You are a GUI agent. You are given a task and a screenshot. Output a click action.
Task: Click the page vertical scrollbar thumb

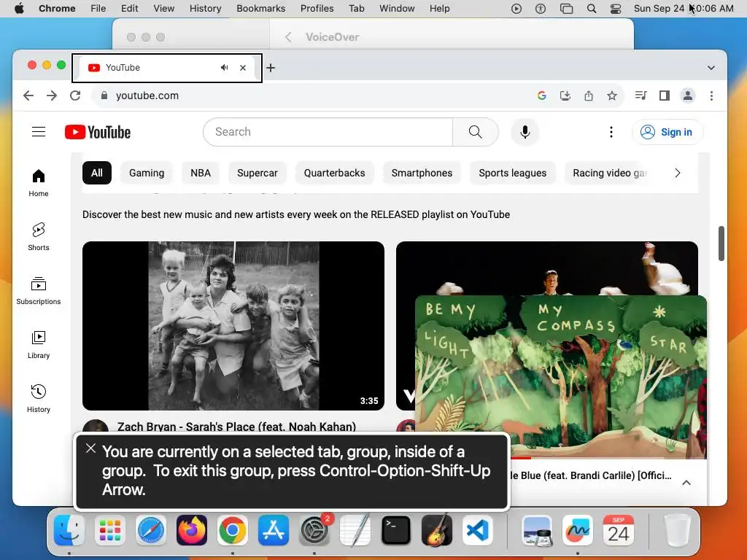pyautogui.click(x=721, y=244)
